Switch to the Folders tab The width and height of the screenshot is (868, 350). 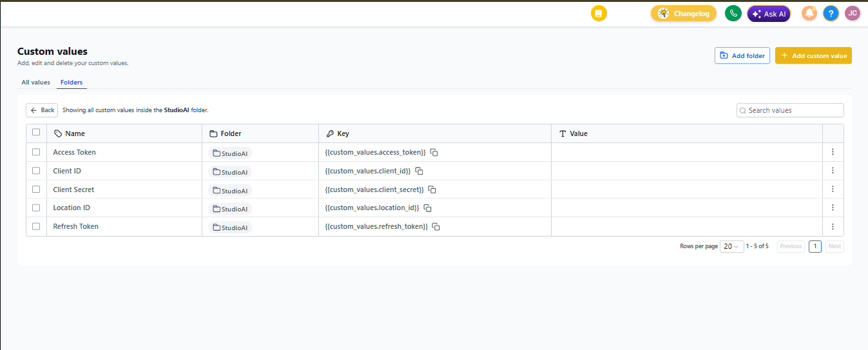(x=72, y=83)
